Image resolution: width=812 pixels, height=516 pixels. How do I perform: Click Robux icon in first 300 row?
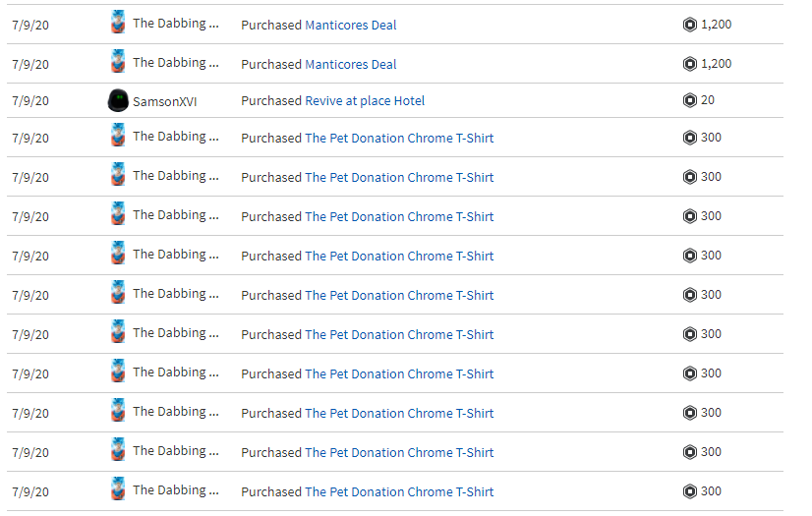pyautogui.click(x=690, y=138)
